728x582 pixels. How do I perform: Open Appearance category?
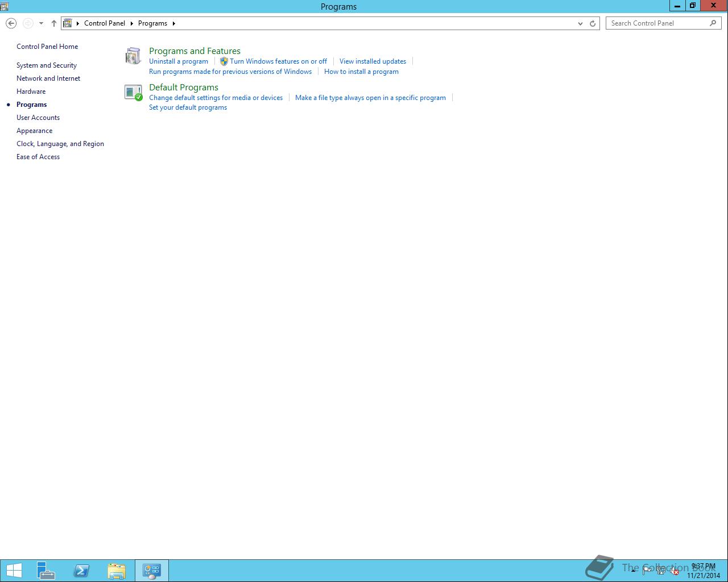pos(34,131)
